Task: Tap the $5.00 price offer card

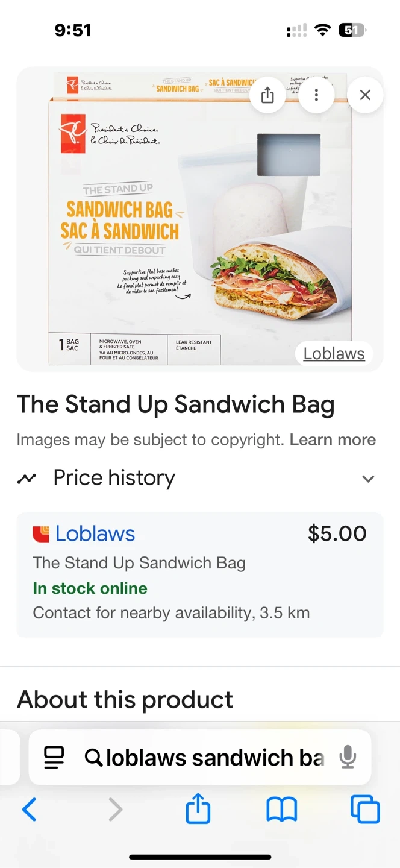Action: pos(200,575)
